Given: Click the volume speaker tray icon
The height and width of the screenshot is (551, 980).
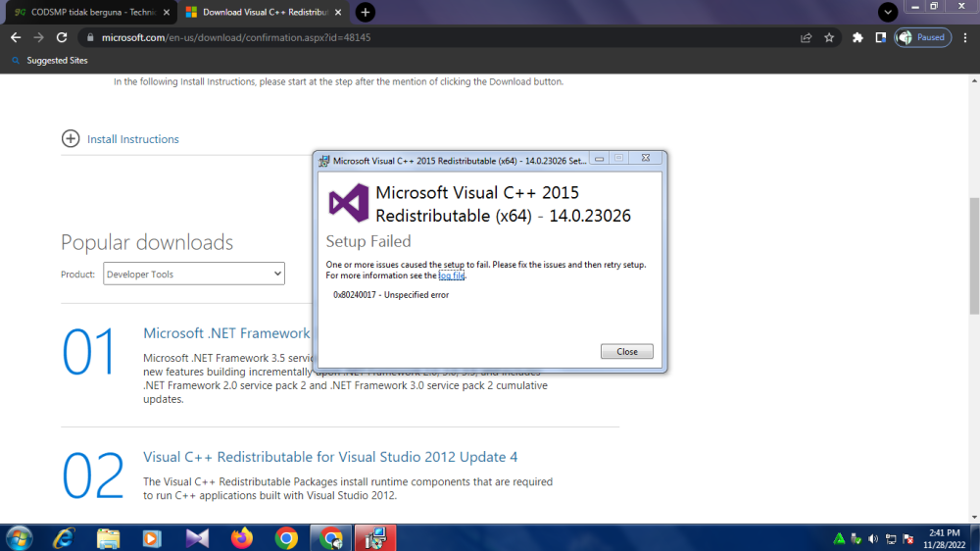Looking at the screenshot, I should [873, 538].
